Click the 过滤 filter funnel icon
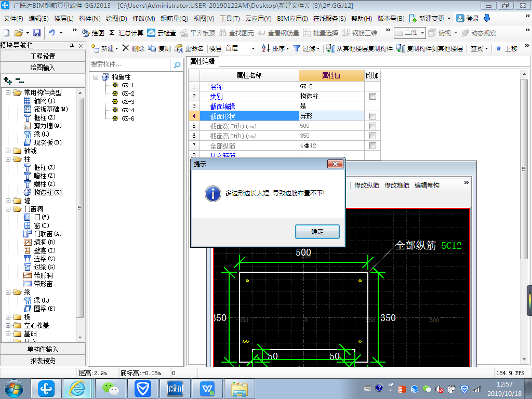 click(297, 48)
